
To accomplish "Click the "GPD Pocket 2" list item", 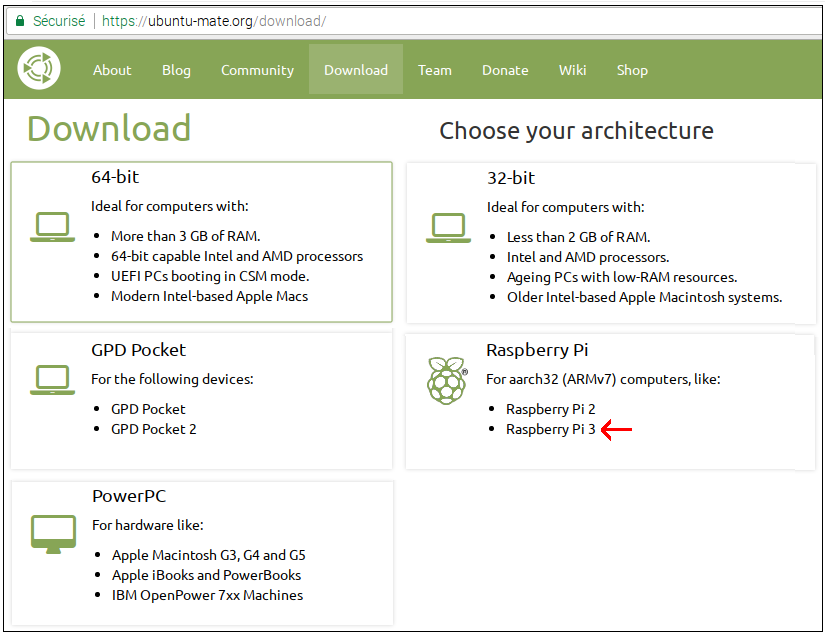I will pyautogui.click(x=154, y=429).
